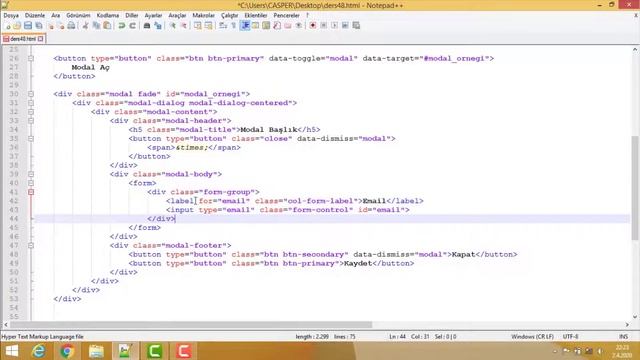The width and height of the screenshot is (640, 360).
Task: Collapse the modal-footer div at line 47
Action: pyautogui.click(x=31, y=246)
